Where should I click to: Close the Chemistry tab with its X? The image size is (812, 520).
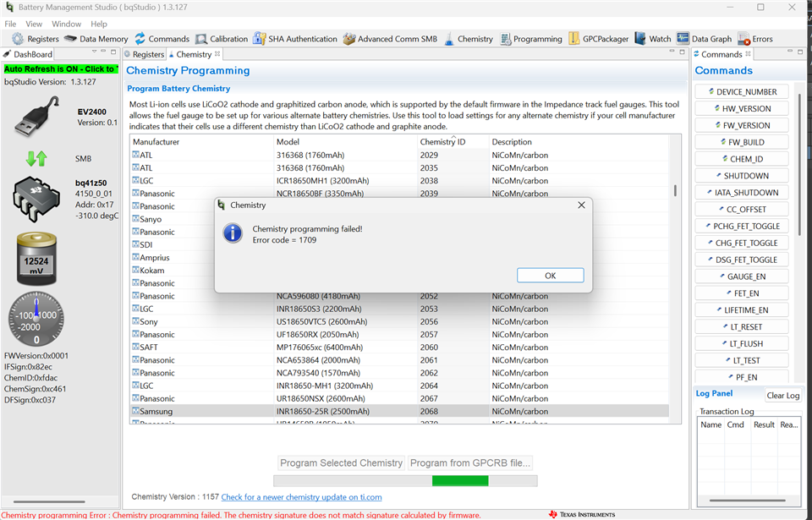217,54
